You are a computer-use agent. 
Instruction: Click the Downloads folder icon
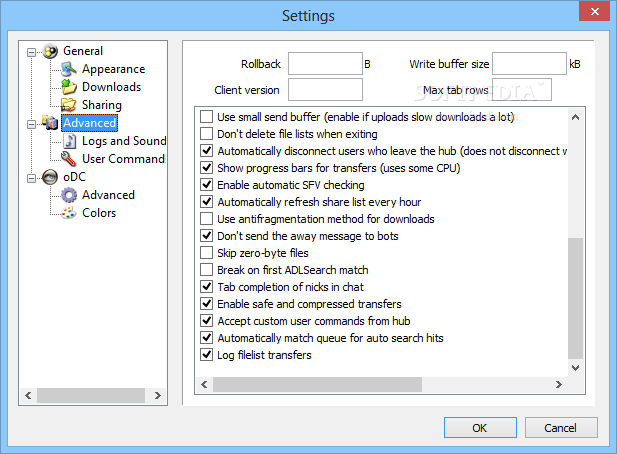pos(69,87)
